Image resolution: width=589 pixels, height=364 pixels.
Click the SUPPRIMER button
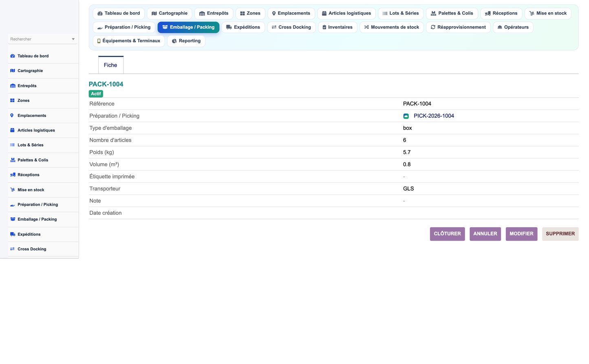pos(560,234)
